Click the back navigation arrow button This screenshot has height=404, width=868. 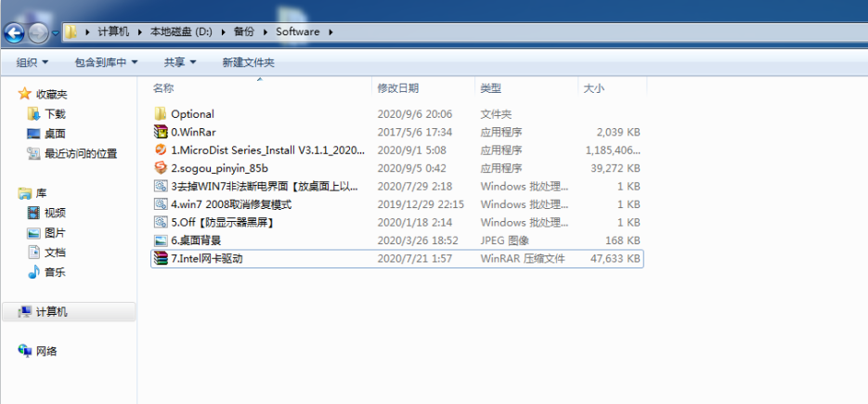(14, 33)
